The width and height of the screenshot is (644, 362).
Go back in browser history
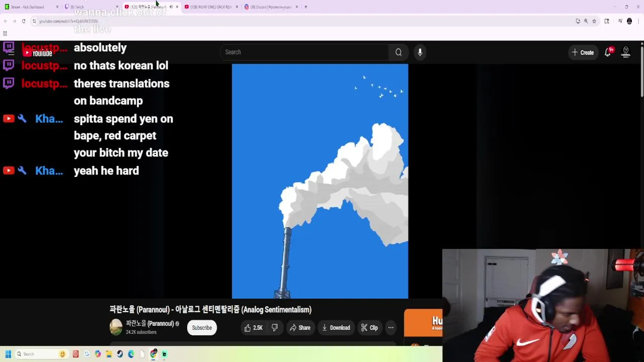tap(6, 21)
